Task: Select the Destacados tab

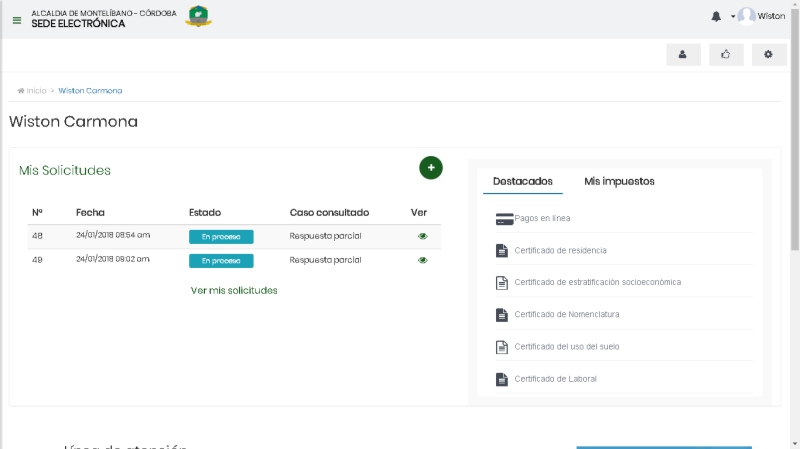Action: tap(523, 181)
